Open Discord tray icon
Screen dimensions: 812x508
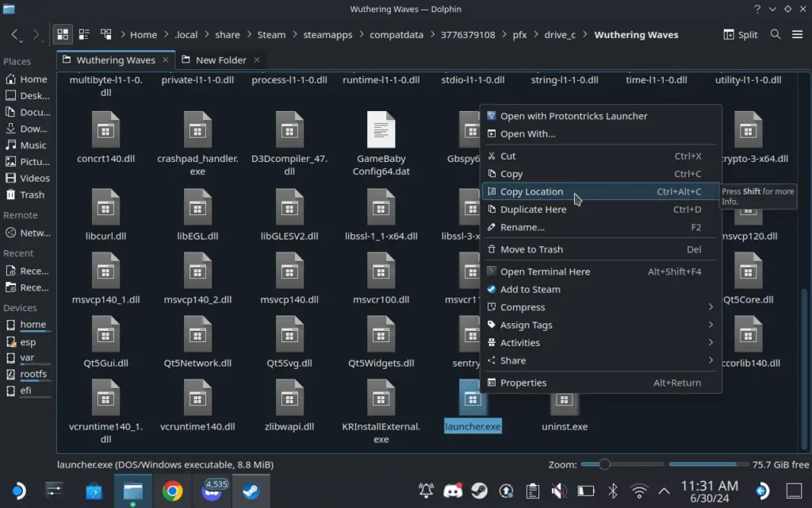[x=453, y=491]
